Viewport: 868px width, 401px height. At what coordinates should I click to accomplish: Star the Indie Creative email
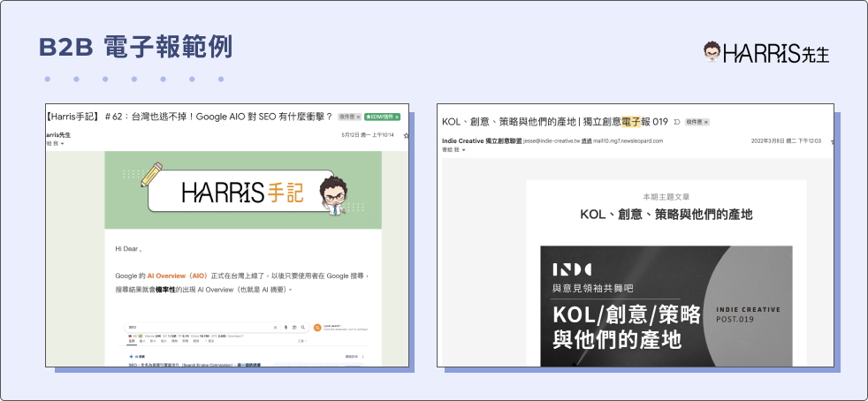pos(832,141)
